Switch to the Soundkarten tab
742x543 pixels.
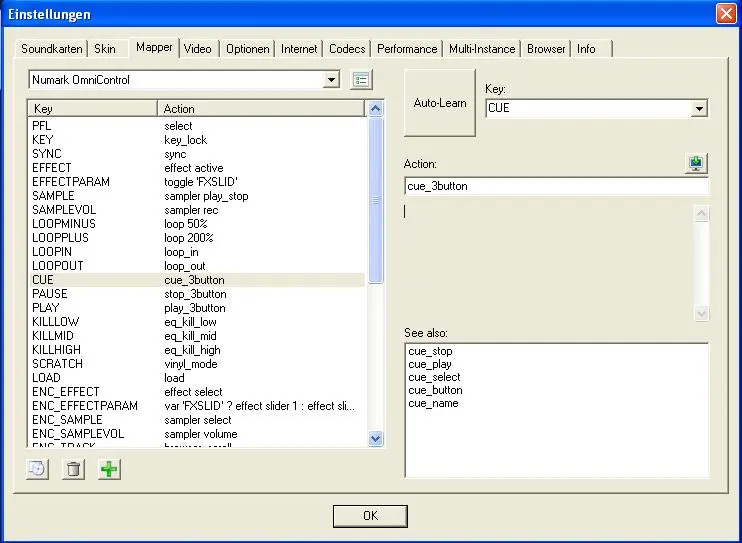(x=54, y=48)
